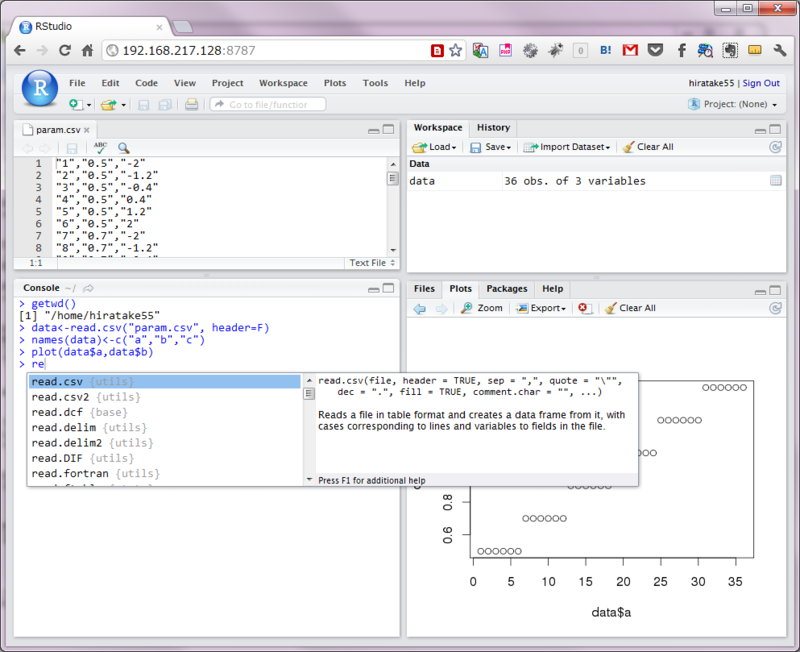Open recent files dropdown arrow

pyautogui.click(x=123, y=105)
